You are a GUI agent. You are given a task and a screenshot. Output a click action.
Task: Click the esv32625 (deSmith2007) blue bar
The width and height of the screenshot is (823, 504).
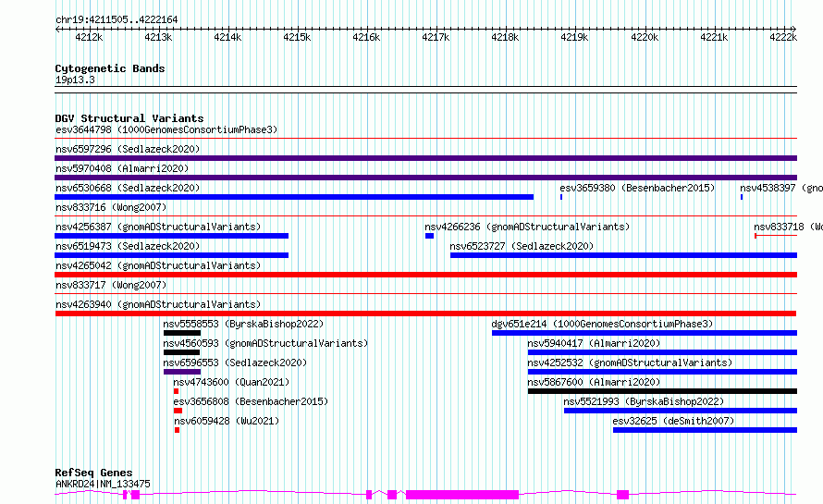[705, 430]
